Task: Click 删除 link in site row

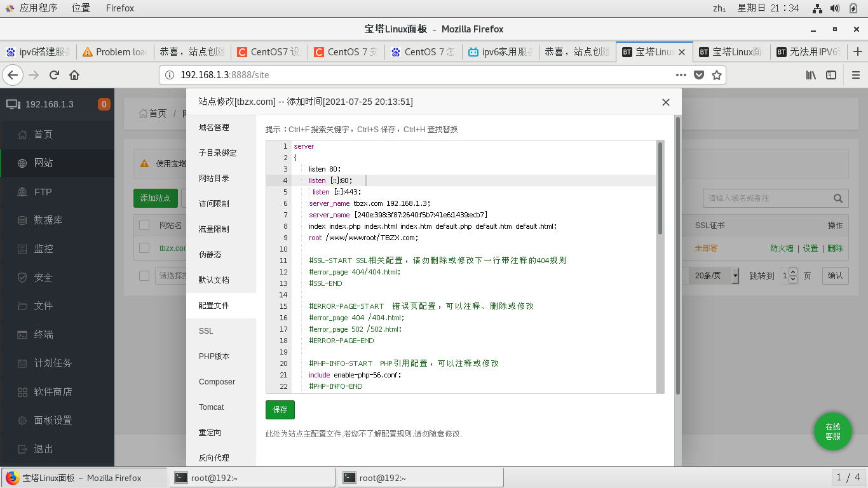Action: tap(835, 248)
